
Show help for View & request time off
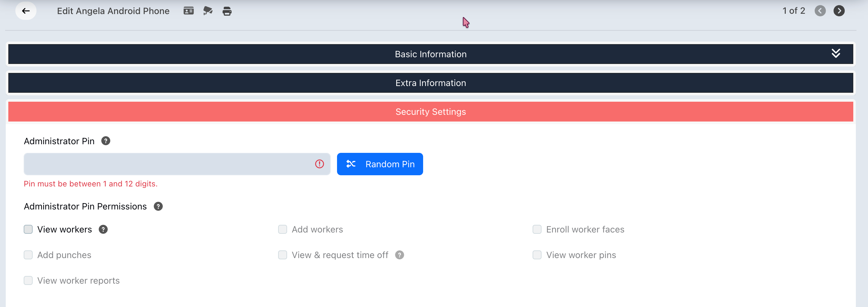(400, 255)
